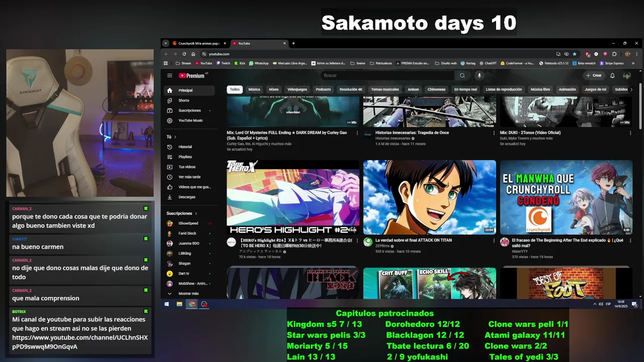Open Descargas in the sidebar

(x=189, y=197)
